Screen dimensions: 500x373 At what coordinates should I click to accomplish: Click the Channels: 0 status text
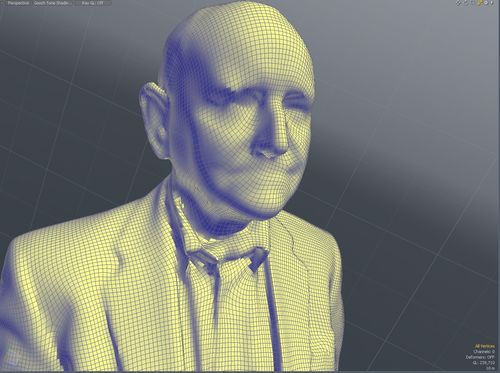coord(484,351)
